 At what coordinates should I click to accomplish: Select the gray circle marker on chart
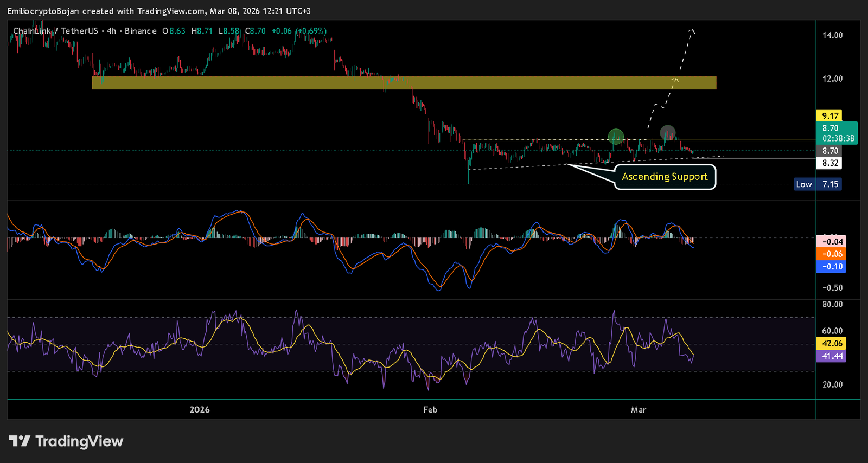click(667, 132)
